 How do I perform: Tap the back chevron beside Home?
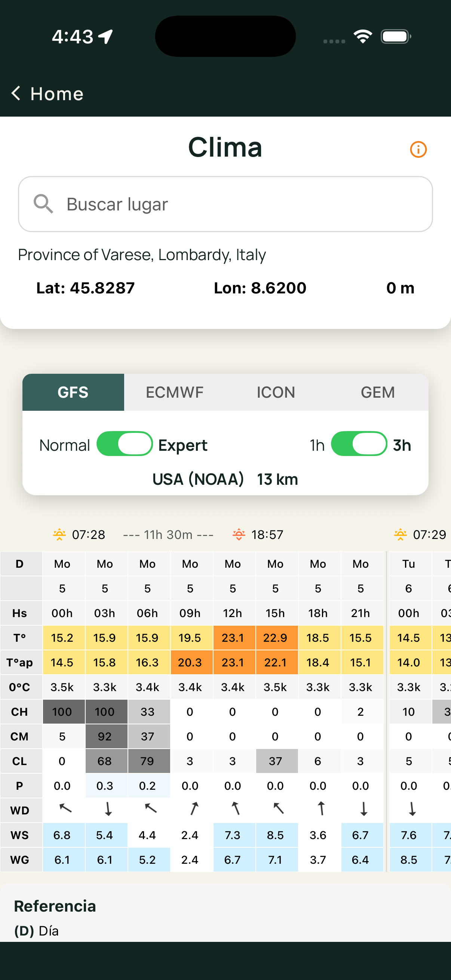pyautogui.click(x=16, y=93)
